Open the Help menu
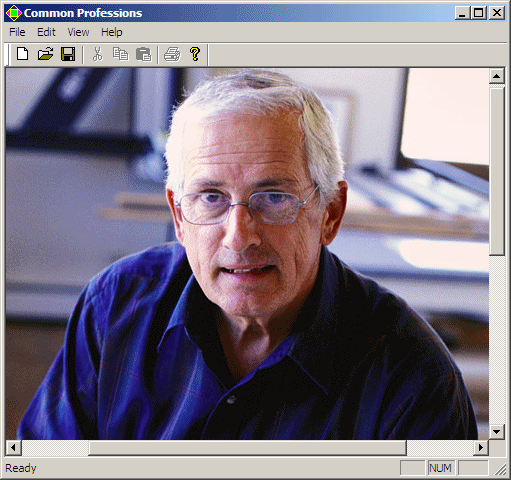 pos(112,32)
